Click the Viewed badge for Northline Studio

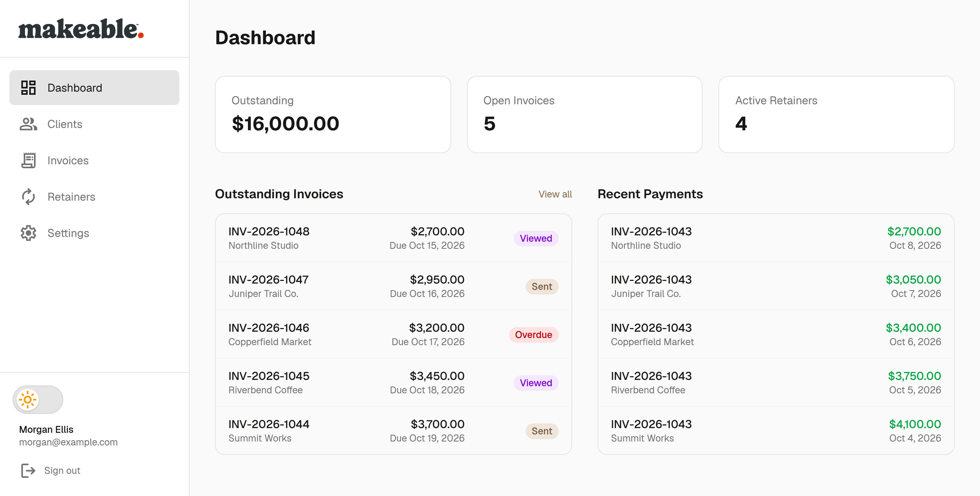coord(536,238)
